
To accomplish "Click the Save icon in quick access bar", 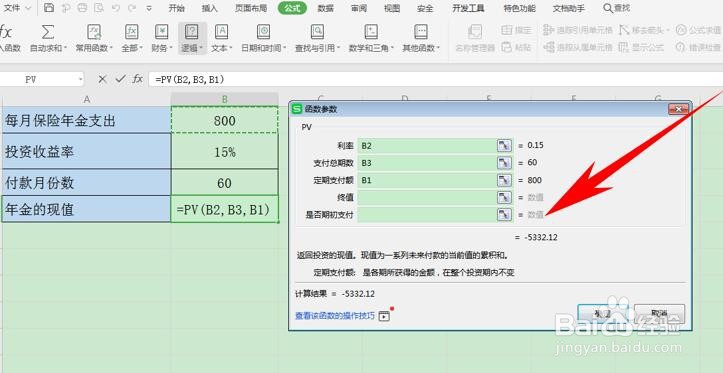I will coord(49,8).
